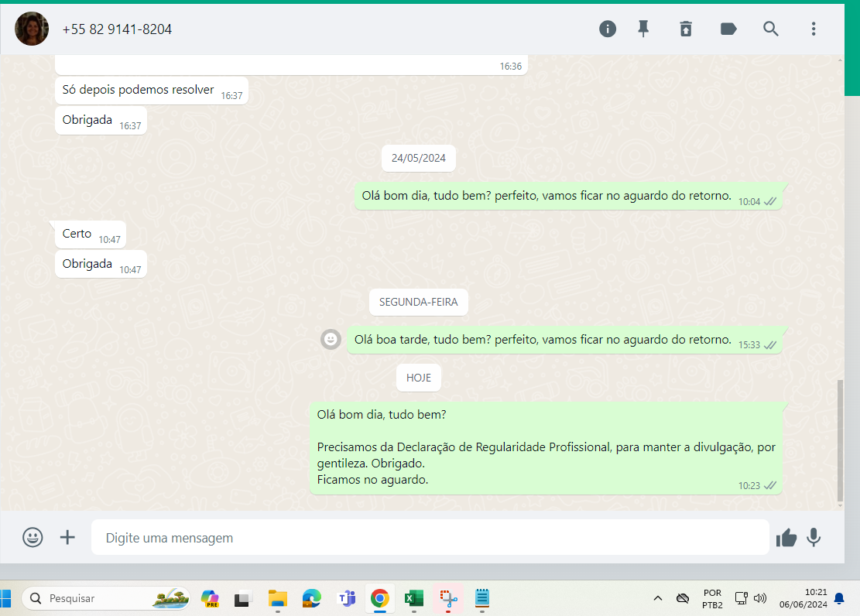Open File Explorer from the taskbar

(278, 598)
